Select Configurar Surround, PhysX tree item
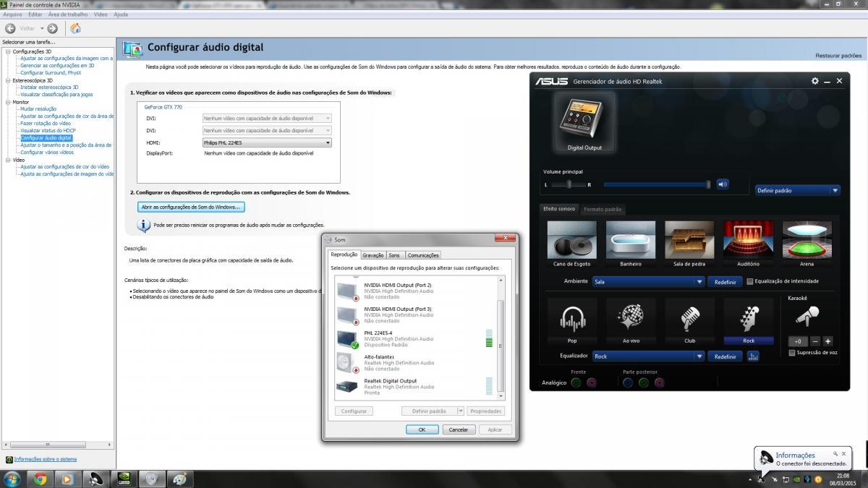This screenshot has height=488, width=868. pyautogui.click(x=51, y=73)
